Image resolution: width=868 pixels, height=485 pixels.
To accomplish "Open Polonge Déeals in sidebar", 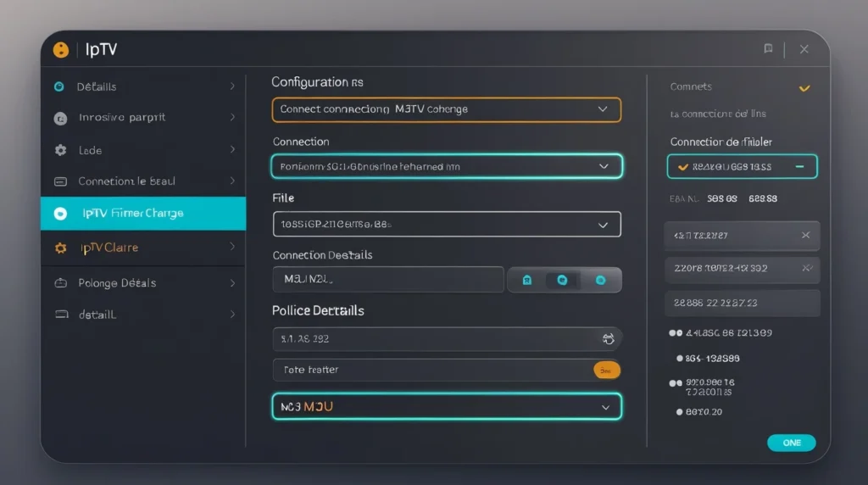I will 143,283.
